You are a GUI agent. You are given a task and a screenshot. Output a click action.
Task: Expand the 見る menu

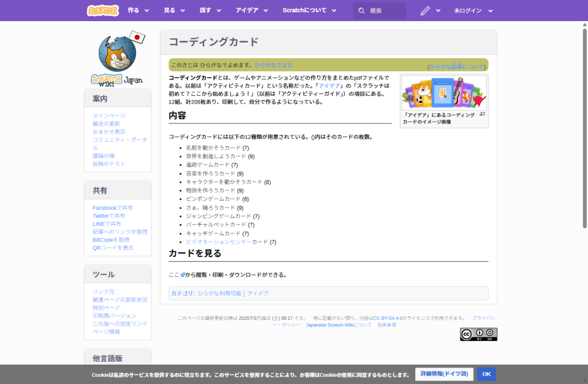coord(175,11)
